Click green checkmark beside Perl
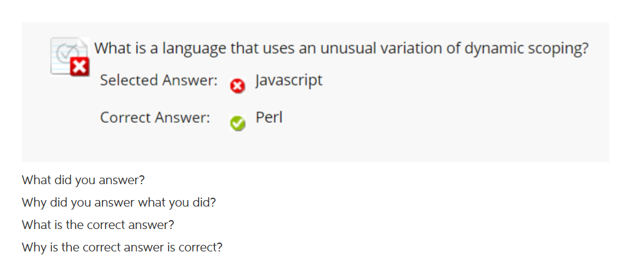 click(237, 123)
